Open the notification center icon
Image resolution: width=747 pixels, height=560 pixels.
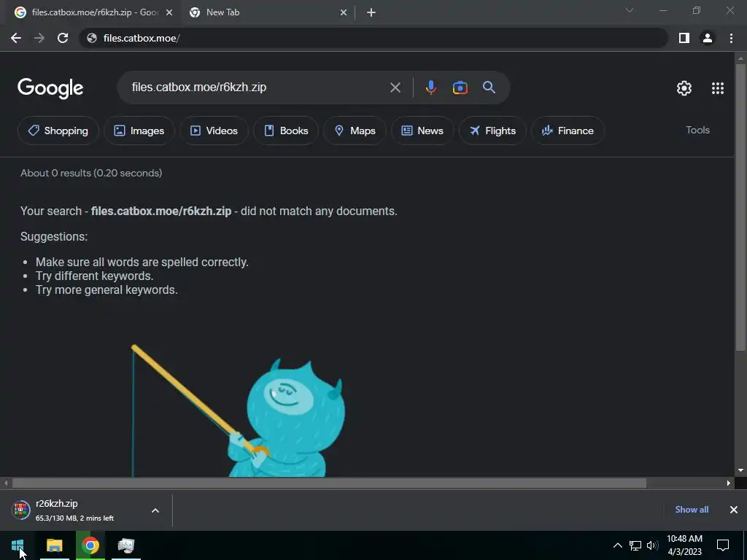(723, 545)
